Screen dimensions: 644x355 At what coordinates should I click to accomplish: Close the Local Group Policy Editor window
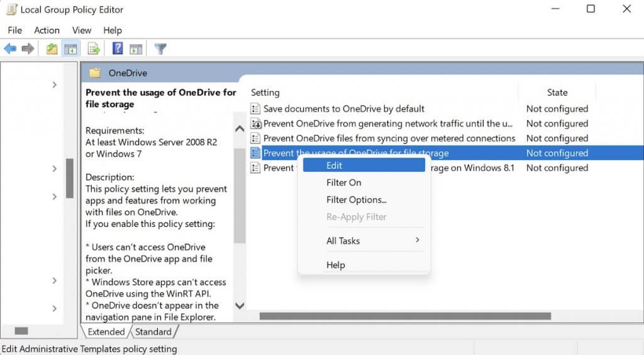point(626,9)
